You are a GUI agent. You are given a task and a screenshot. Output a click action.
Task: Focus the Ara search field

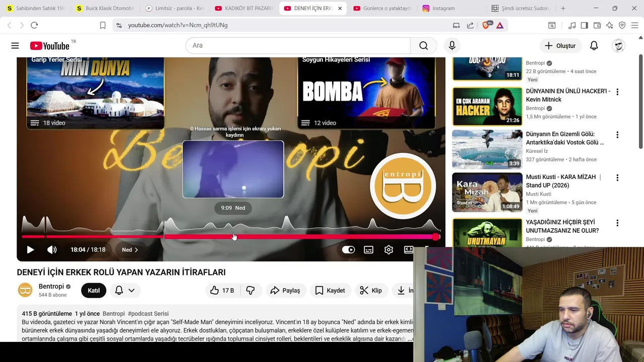[298, 46]
